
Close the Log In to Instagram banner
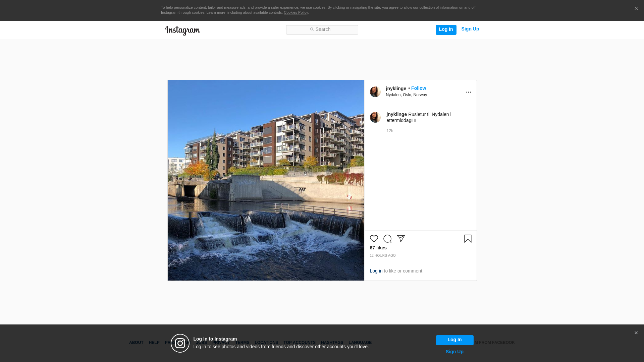[636, 333]
